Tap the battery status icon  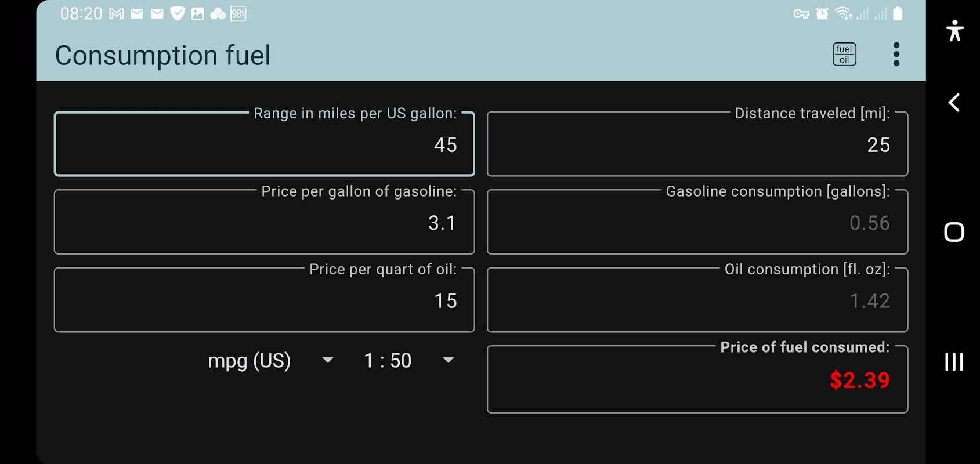tap(898, 14)
